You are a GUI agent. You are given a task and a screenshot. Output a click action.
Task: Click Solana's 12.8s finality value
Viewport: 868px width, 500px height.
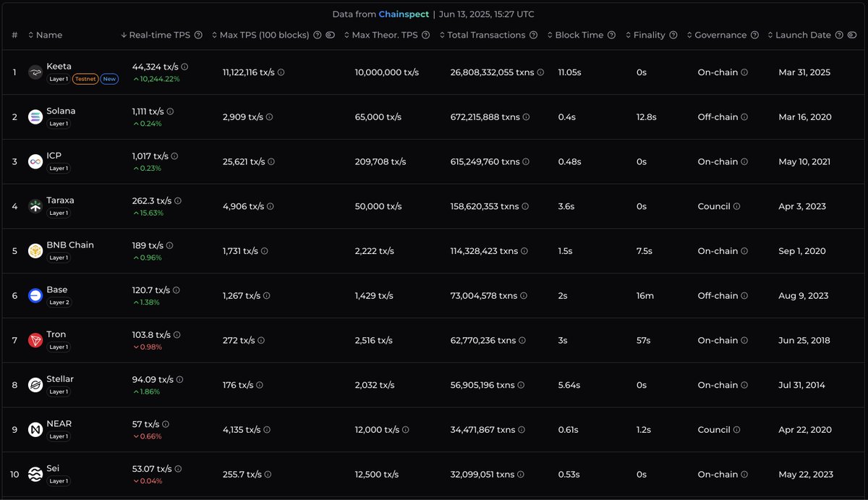coord(647,117)
